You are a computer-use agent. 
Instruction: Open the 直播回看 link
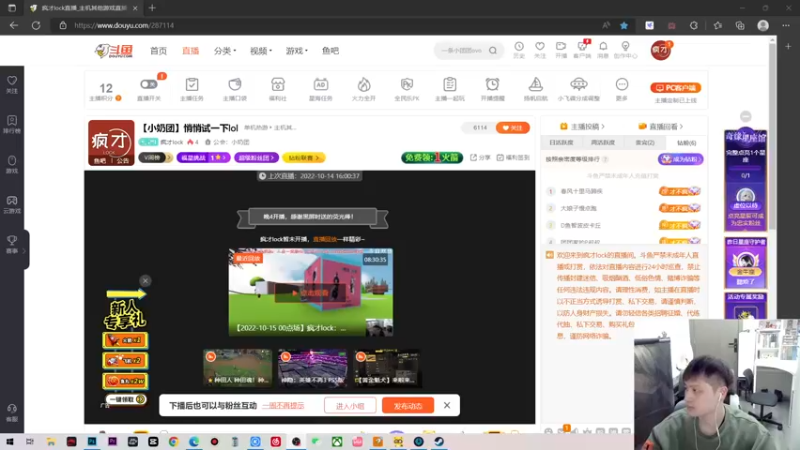click(660, 126)
